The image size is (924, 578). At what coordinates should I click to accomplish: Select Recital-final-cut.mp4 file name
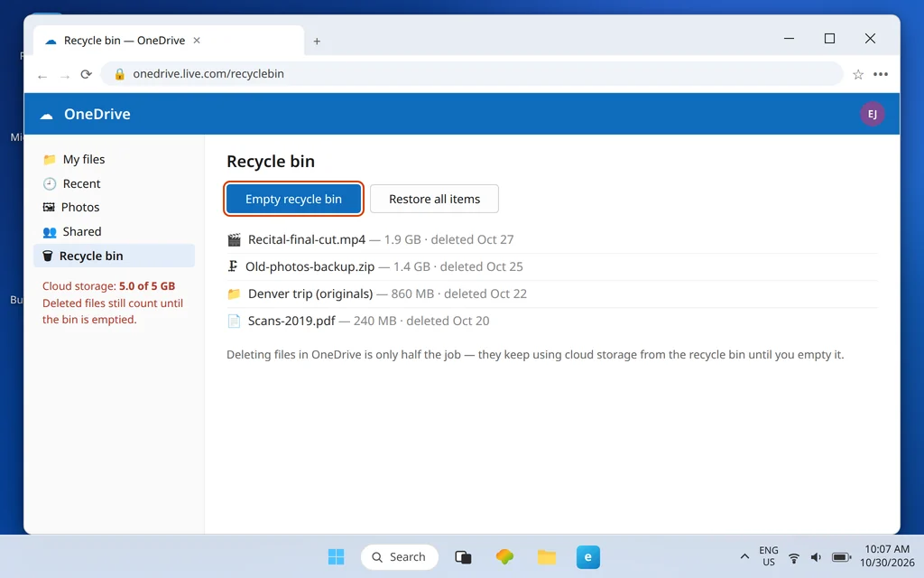tap(307, 239)
